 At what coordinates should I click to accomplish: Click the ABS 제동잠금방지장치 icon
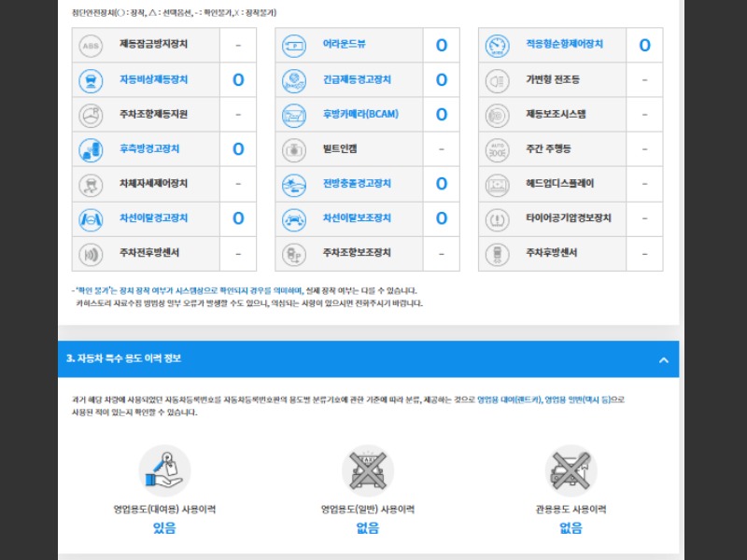click(x=91, y=45)
